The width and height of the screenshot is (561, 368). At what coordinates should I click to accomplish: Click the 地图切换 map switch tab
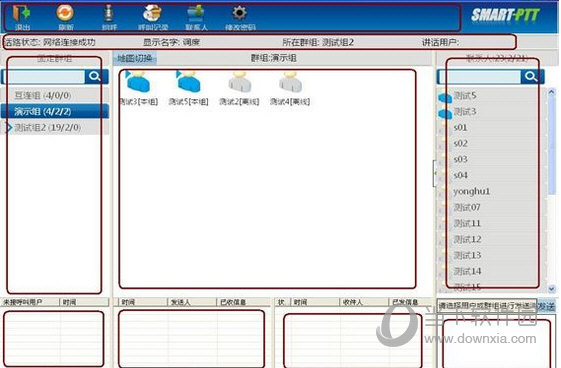pyautogui.click(x=135, y=58)
